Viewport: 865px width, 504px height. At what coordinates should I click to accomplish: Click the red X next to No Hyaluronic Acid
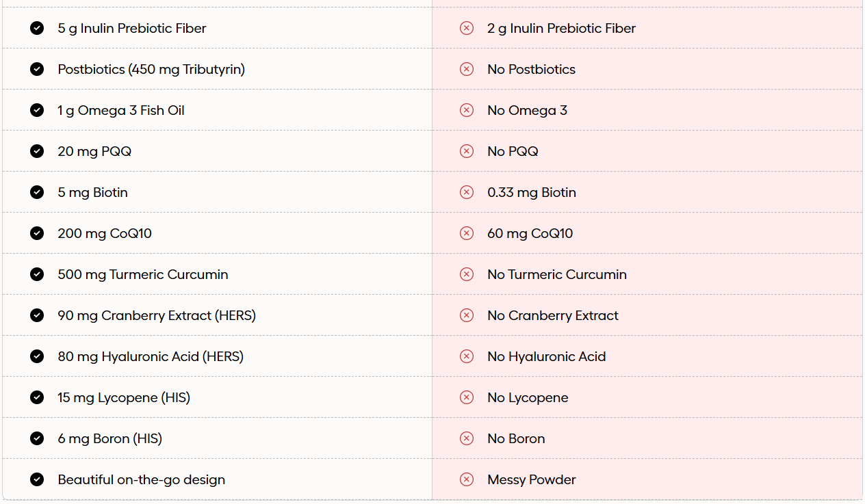pyautogui.click(x=467, y=356)
